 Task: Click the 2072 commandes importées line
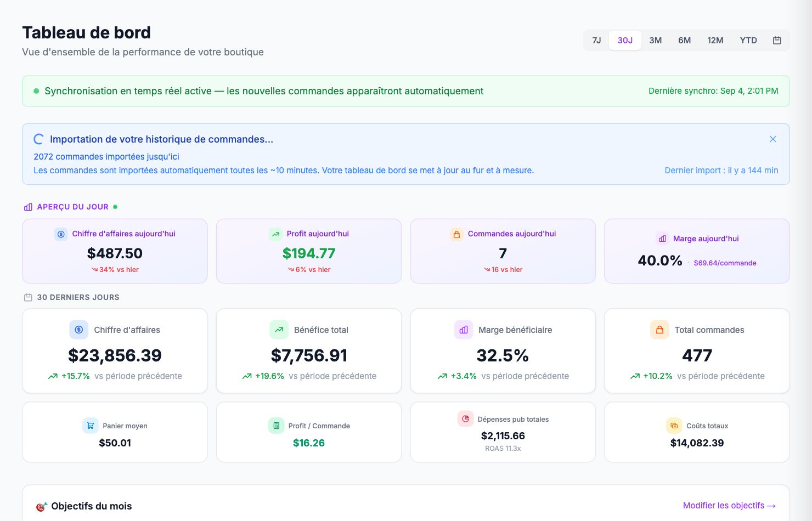(x=106, y=157)
